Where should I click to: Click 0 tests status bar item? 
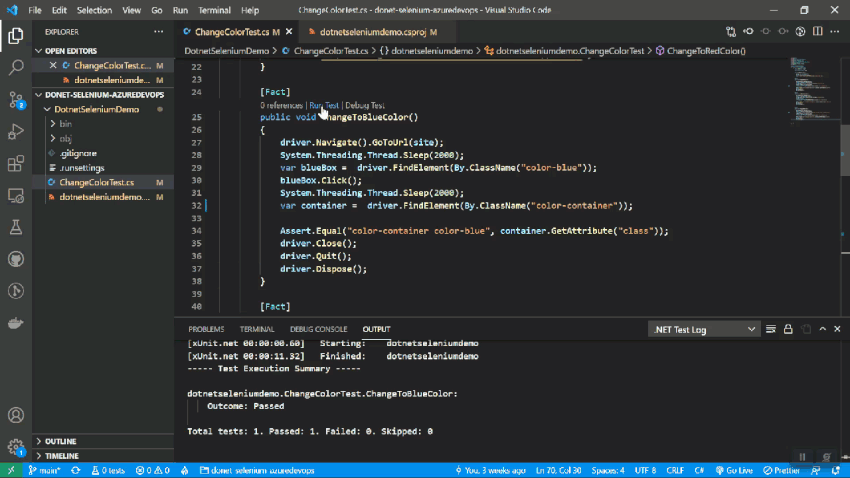pyautogui.click(x=108, y=470)
